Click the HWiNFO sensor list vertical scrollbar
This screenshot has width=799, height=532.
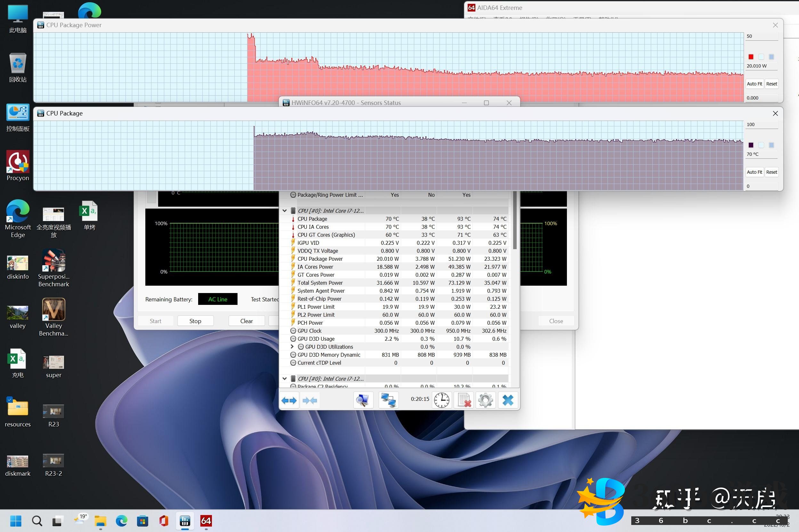514,220
